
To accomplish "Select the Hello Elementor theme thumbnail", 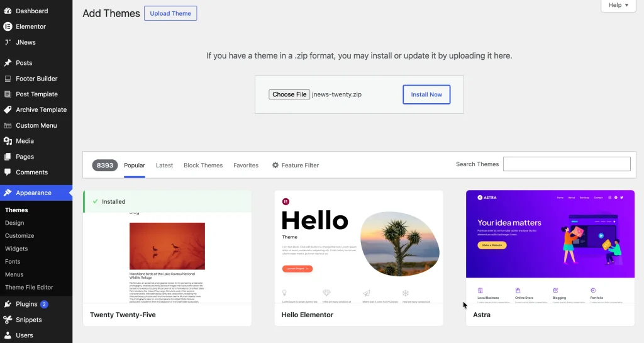I will pyautogui.click(x=358, y=247).
